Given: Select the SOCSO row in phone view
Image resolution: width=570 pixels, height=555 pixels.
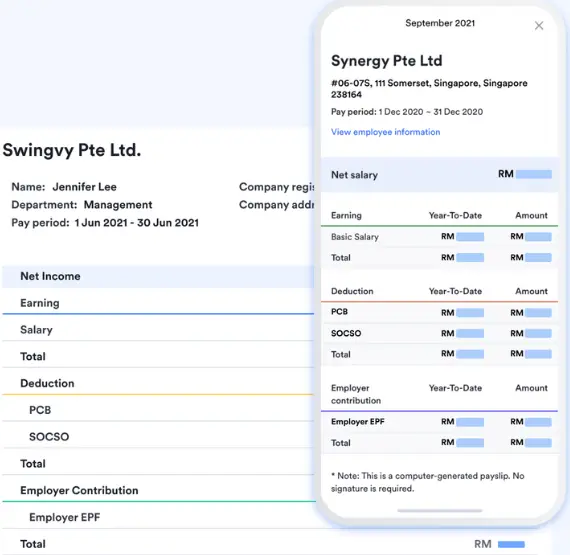Looking at the screenshot, I should (x=439, y=333).
